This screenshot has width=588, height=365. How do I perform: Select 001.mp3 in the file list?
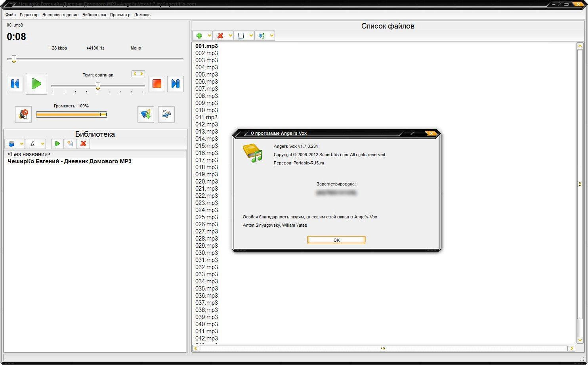tap(206, 46)
